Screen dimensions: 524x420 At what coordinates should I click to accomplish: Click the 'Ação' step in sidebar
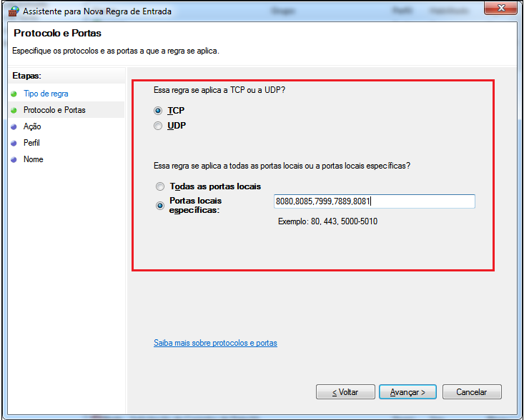click(x=32, y=126)
